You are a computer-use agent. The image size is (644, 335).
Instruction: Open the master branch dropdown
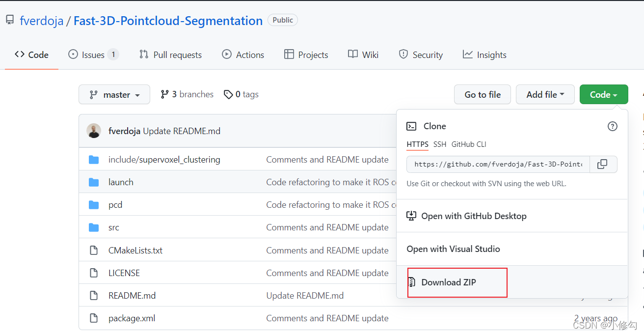pyautogui.click(x=114, y=95)
